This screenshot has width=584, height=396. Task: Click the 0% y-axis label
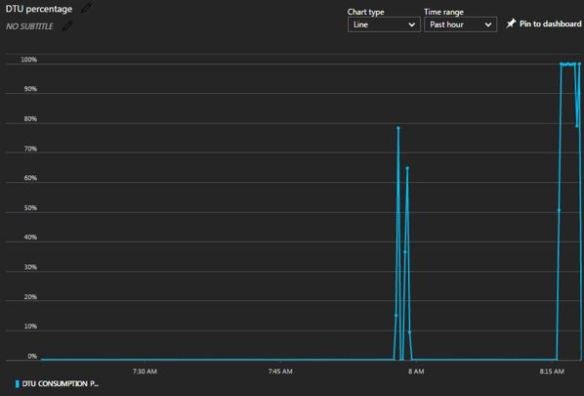point(32,356)
